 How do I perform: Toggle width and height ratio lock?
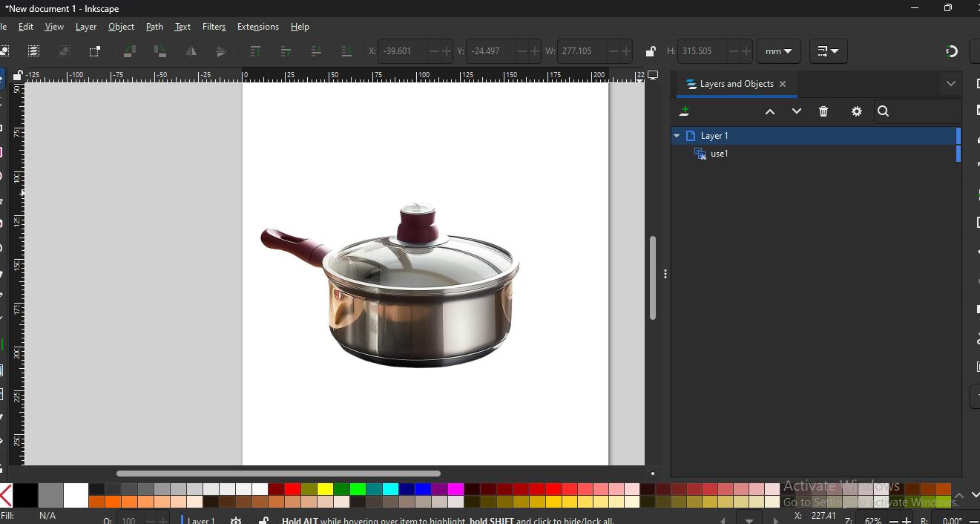coord(650,51)
